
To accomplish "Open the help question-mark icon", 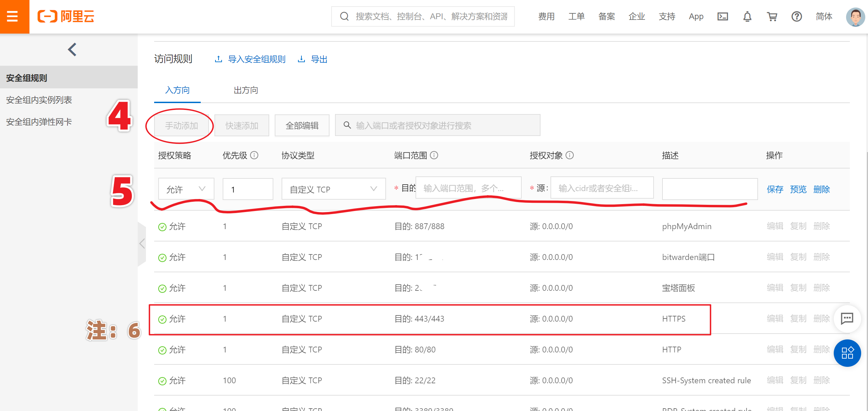I will 797,16.
